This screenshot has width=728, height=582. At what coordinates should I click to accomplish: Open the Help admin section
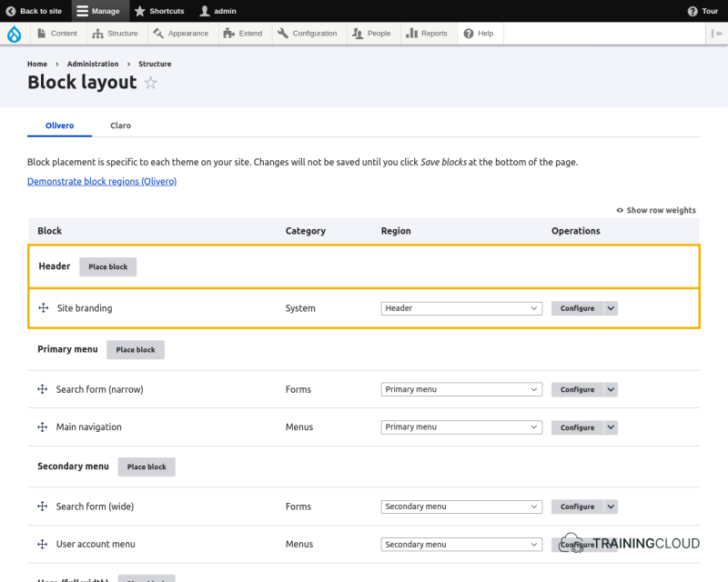tap(480, 34)
